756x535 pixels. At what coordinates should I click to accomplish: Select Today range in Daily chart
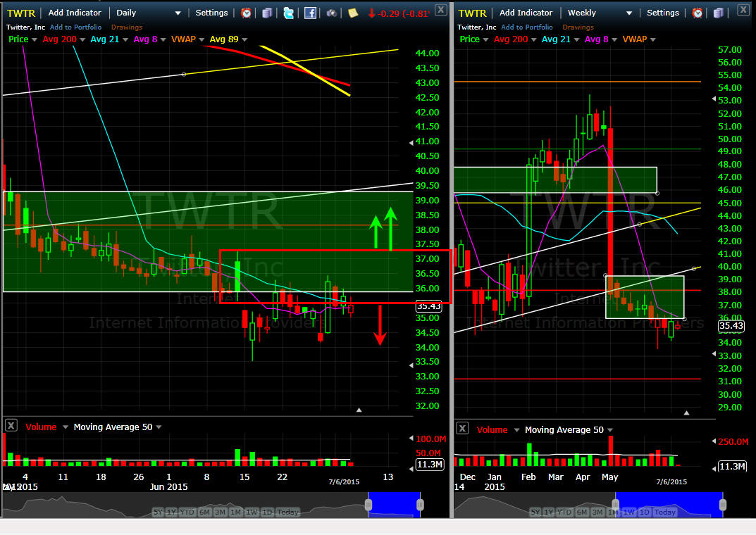tap(288, 512)
